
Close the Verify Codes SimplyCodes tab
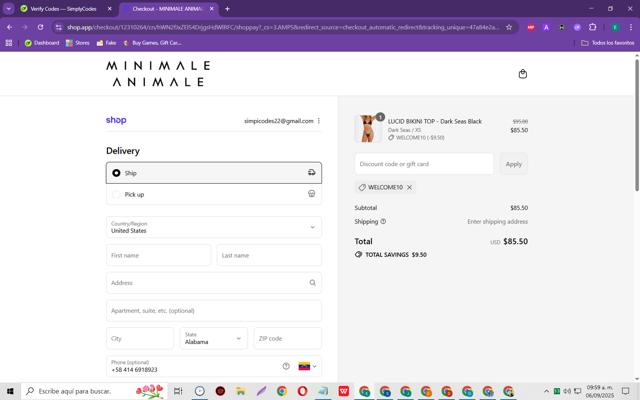[x=109, y=9]
